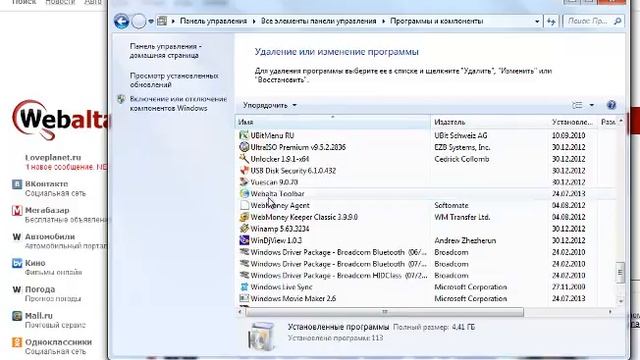Click the Winamp lightning icon
640x360 pixels.
(244, 229)
